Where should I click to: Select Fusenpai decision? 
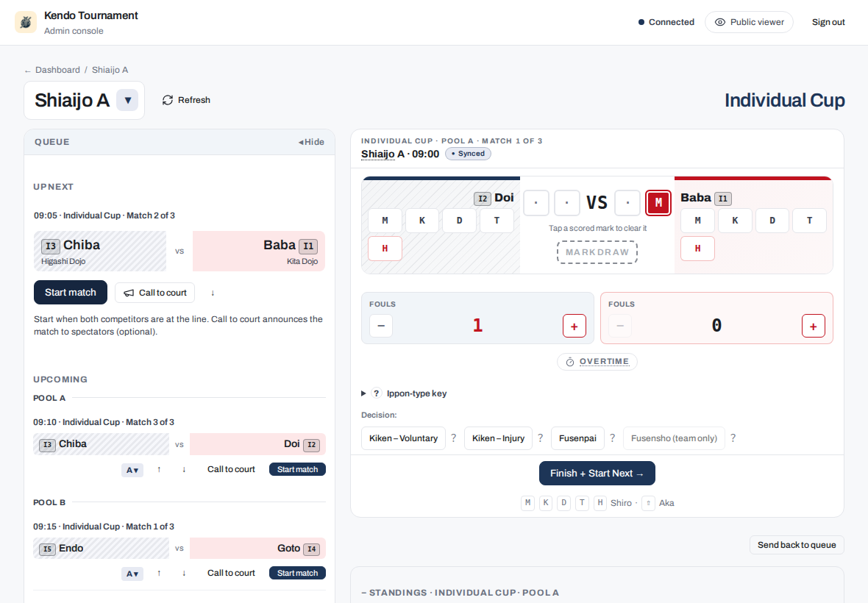577,438
